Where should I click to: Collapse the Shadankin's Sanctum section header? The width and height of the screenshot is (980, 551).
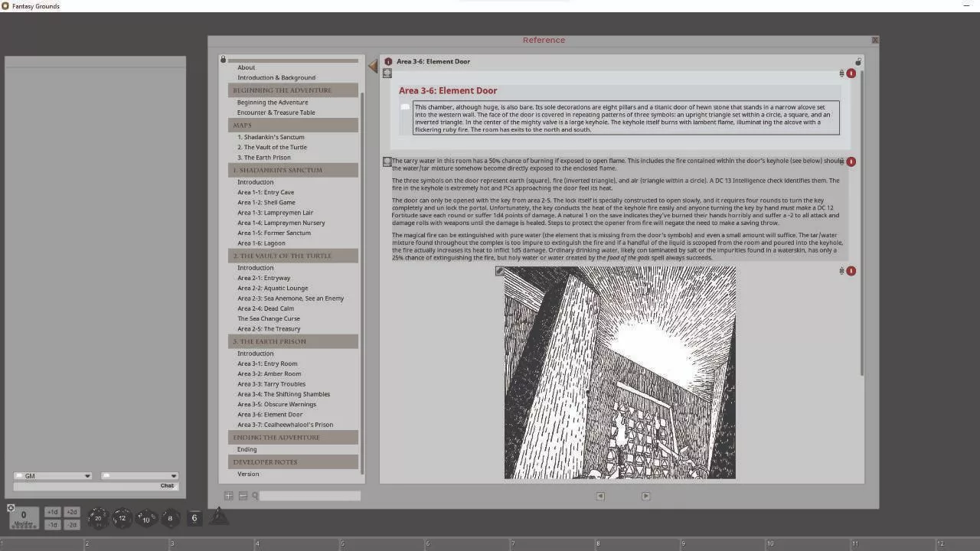293,170
